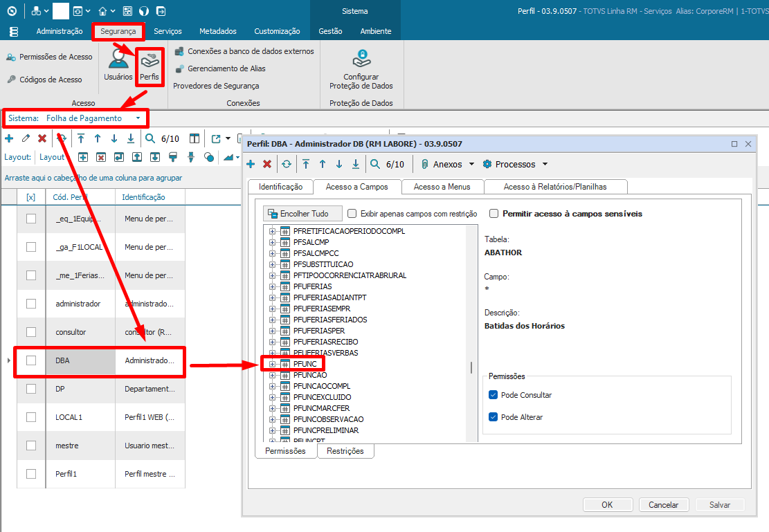Screen dimensions: 769x532
Task: Tick the checkbox for the LOCAL1 row
Action: pos(31,417)
